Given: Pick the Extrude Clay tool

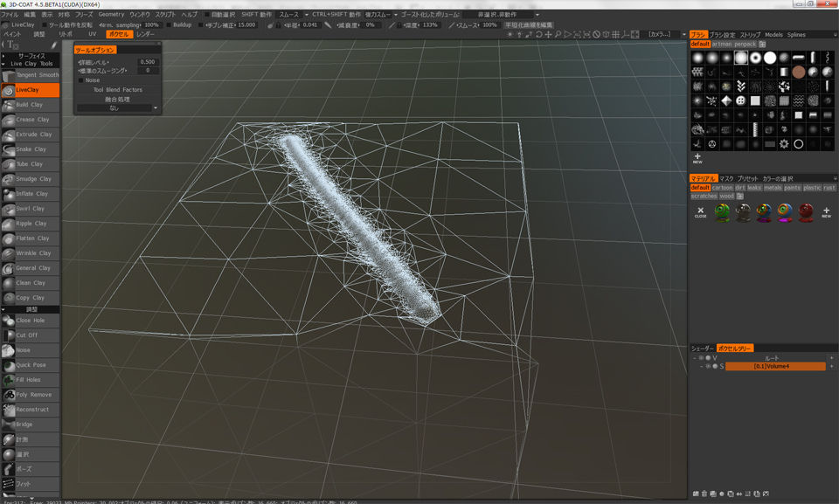Looking at the screenshot, I should pyautogui.click(x=31, y=135).
